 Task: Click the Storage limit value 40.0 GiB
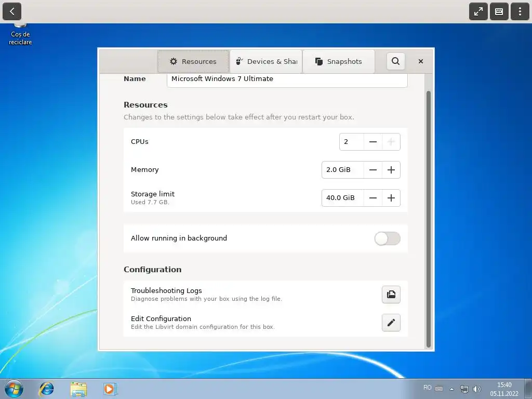pyautogui.click(x=343, y=198)
